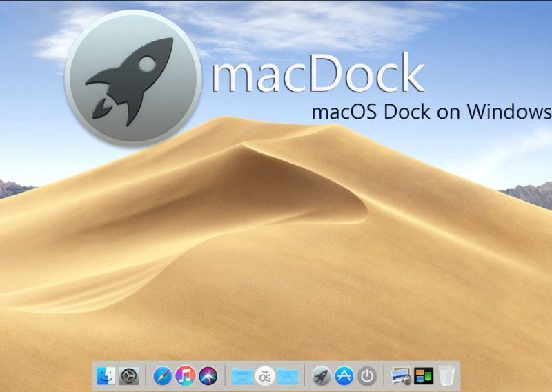Open iTunes music note icon

(186, 375)
